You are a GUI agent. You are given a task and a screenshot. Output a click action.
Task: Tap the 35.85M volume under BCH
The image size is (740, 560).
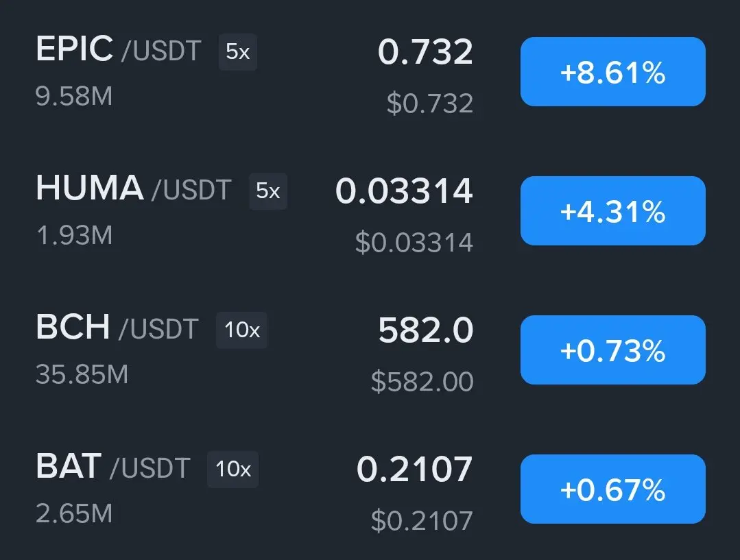click(82, 375)
